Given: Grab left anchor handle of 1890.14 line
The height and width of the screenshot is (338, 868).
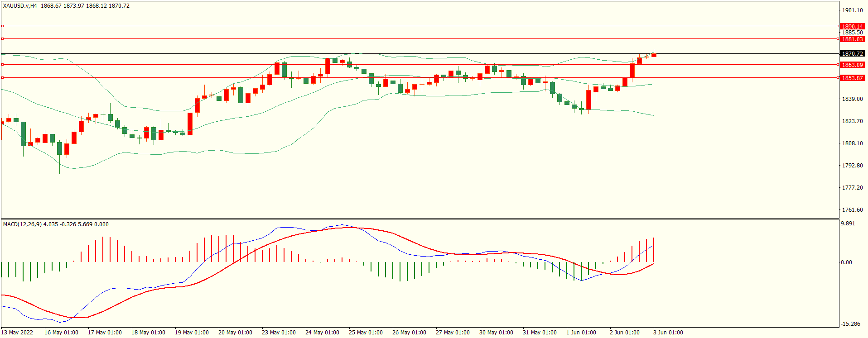Looking at the screenshot, I should pyautogui.click(x=2, y=26).
